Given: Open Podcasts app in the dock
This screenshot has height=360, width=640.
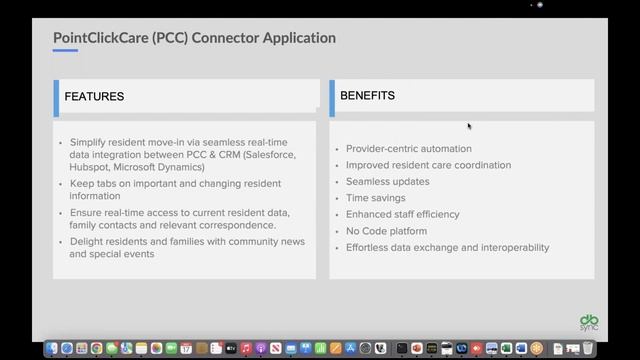Looking at the screenshot, I should [261, 348].
